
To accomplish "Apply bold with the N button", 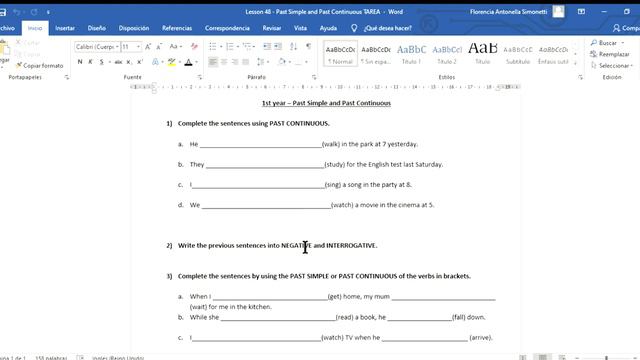I will click(80, 62).
